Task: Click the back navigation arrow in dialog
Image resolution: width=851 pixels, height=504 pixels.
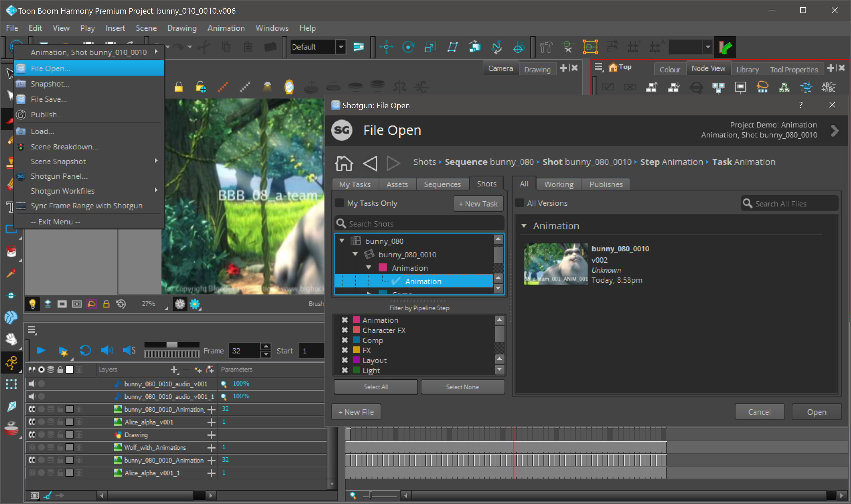Action: [370, 163]
